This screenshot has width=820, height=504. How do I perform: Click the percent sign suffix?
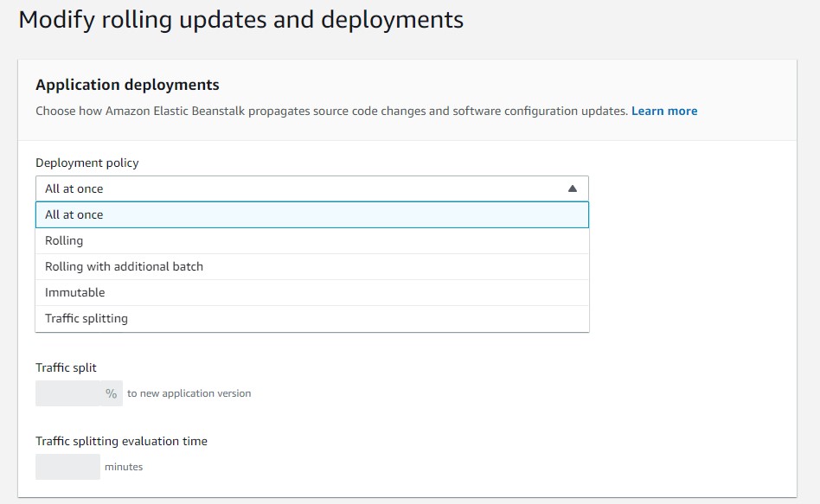(112, 393)
